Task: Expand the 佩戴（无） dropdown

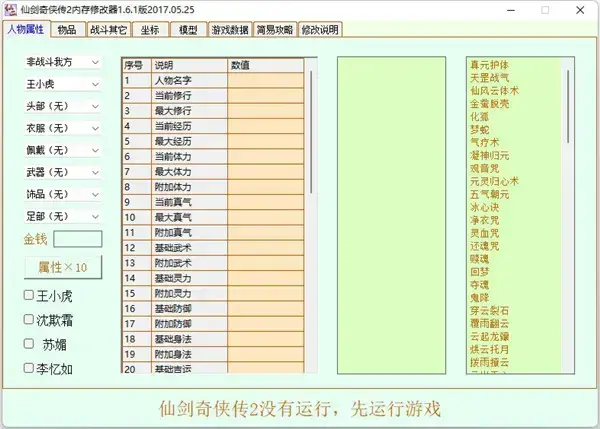Action: pyautogui.click(x=62, y=150)
